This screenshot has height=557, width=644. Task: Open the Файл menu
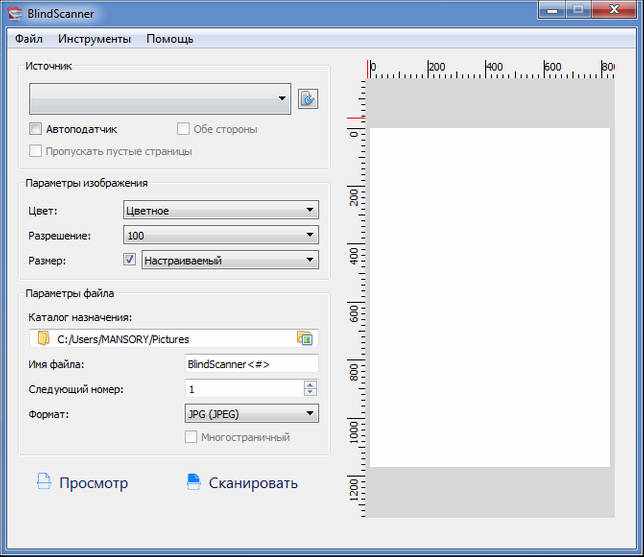[x=29, y=39]
